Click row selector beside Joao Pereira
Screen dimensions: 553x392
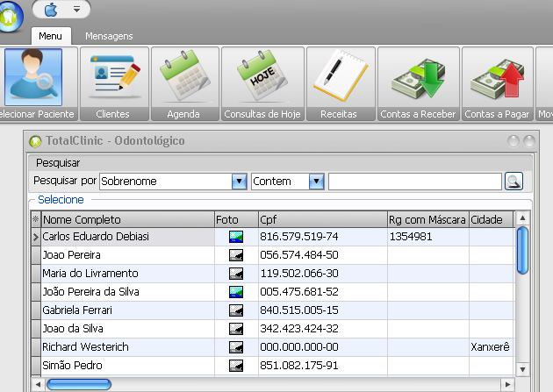pyautogui.click(x=36, y=255)
